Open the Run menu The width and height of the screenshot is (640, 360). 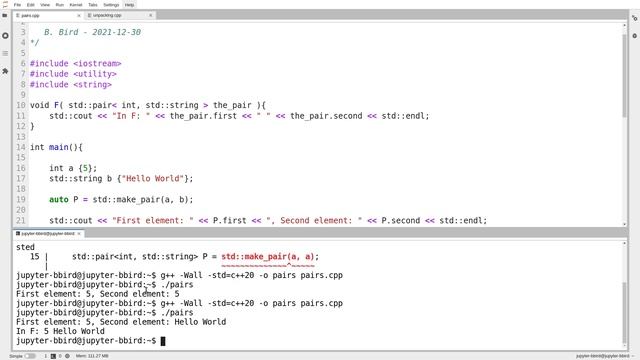tap(60, 5)
